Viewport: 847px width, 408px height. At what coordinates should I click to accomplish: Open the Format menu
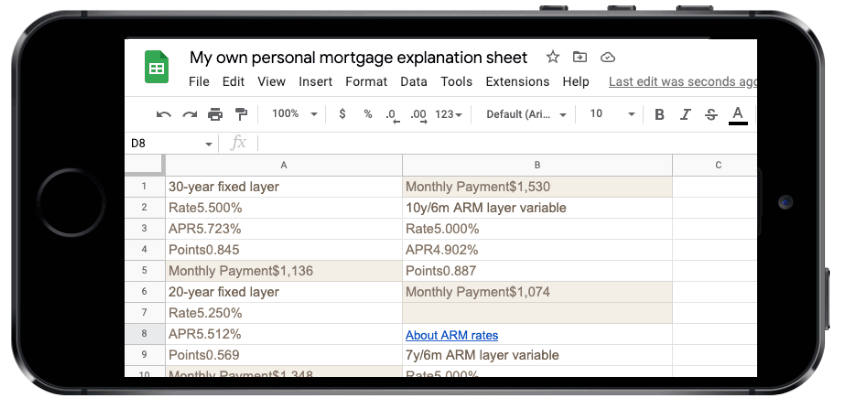(366, 82)
